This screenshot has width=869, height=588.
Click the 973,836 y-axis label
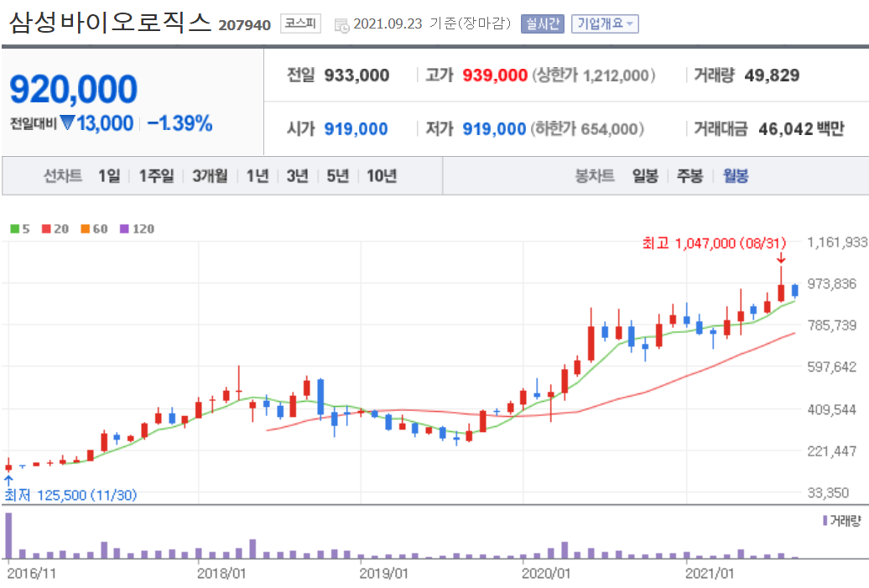pos(832,284)
